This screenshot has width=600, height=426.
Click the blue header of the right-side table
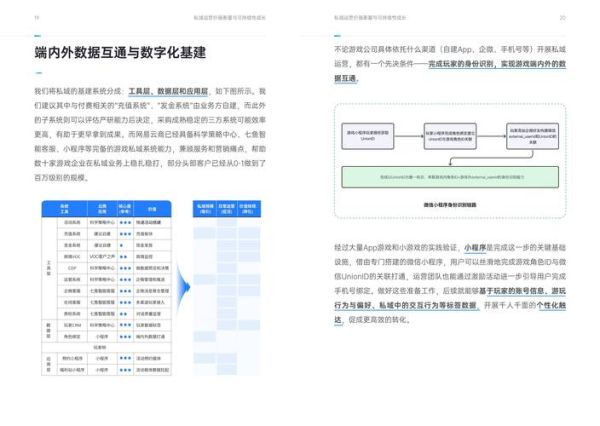pos(225,206)
